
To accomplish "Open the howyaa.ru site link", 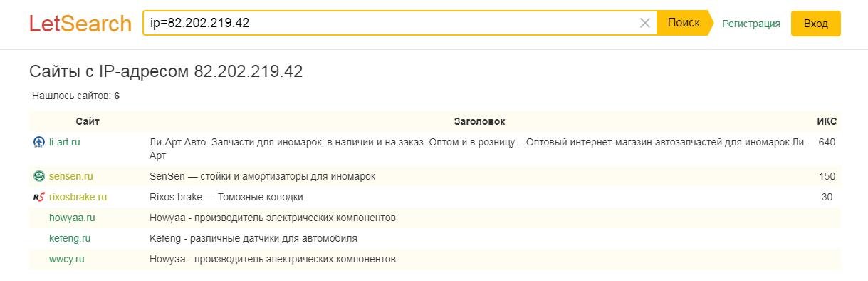I will 73,218.
